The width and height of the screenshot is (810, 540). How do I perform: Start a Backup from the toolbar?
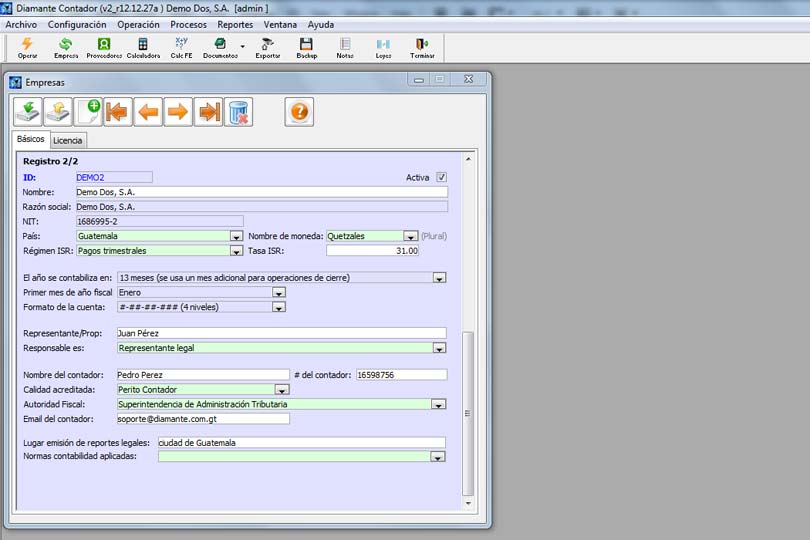click(306, 48)
